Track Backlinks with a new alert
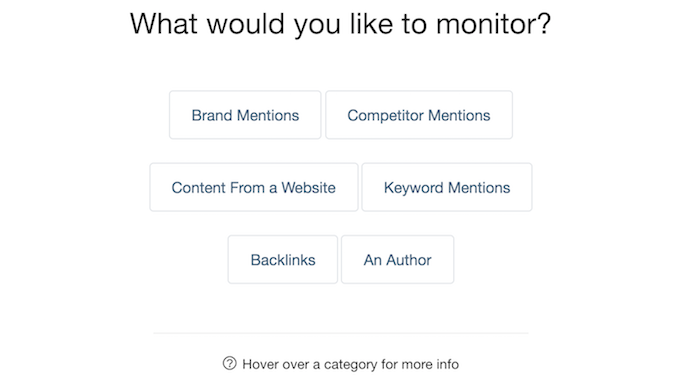This screenshot has width=700, height=385. coord(283,259)
